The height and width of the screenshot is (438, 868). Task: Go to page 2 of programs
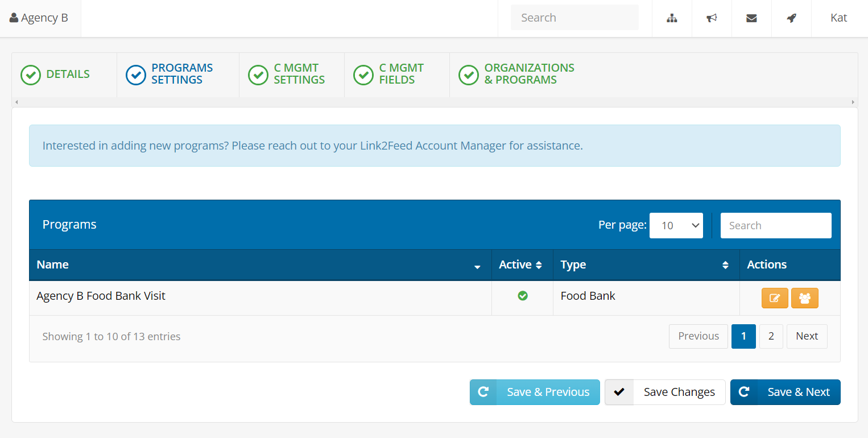[x=771, y=336]
